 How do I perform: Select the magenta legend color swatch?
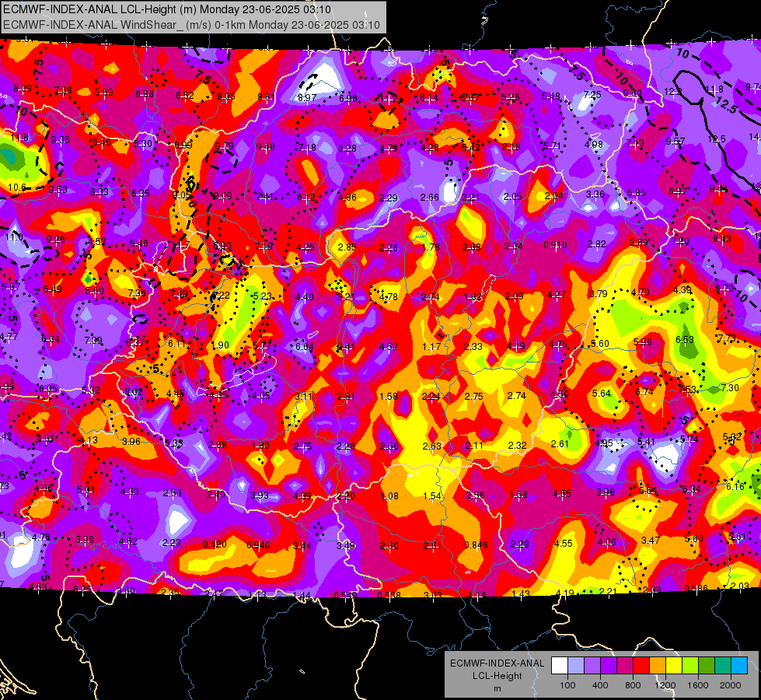click(625, 666)
